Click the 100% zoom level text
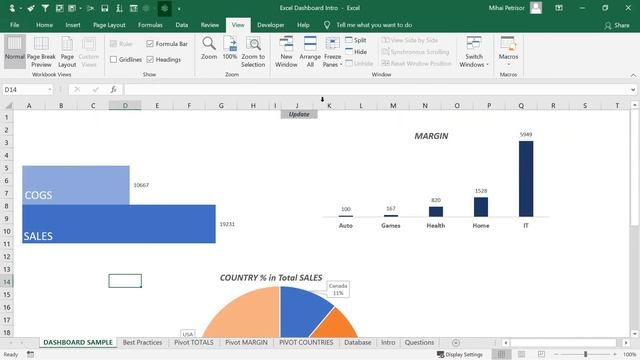640x360 pixels. pos(629,354)
